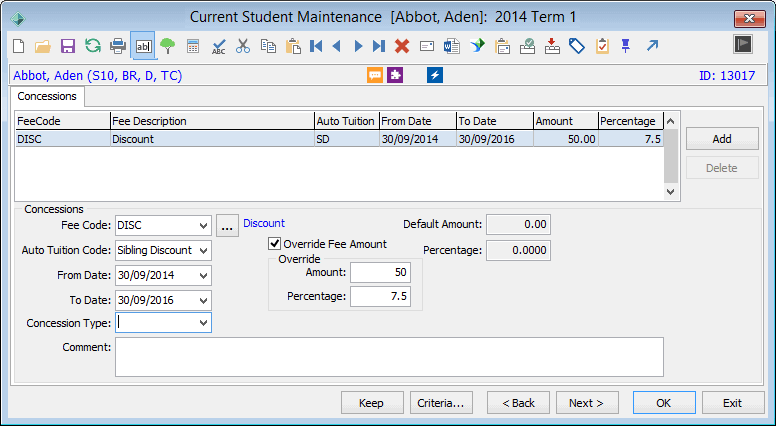Image resolution: width=776 pixels, height=426 pixels.
Task: Click the Override Amount input field
Action: click(380, 272)
